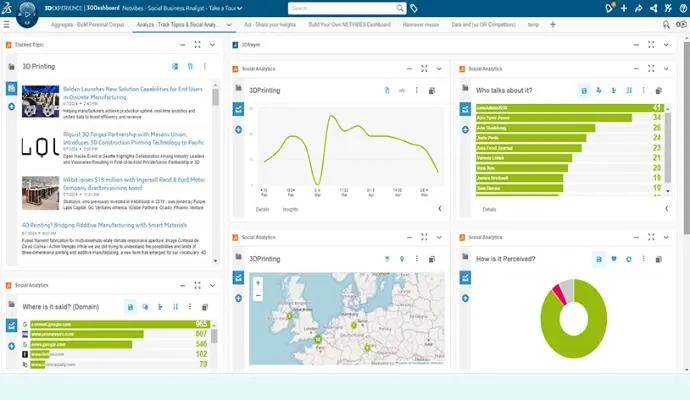
Task: Click the share arrow in the top bar
Action: click(x=639, y=8)
